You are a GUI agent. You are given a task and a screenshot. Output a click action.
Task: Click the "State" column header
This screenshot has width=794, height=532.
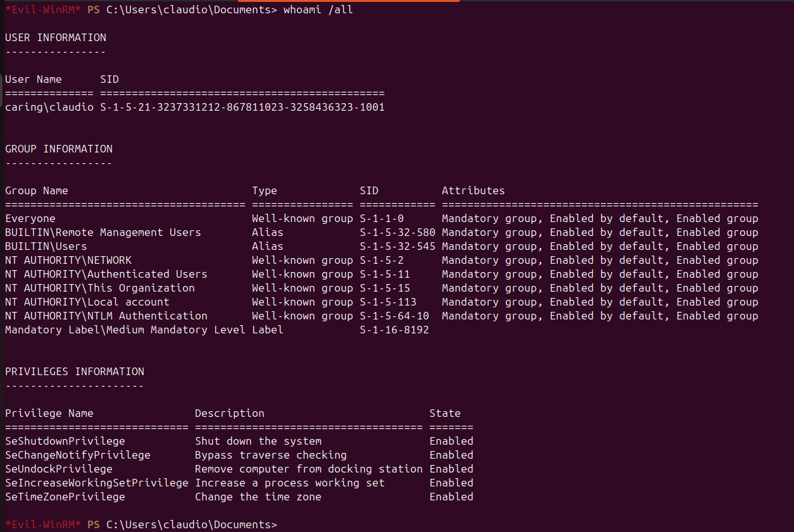tap(445, 414)
